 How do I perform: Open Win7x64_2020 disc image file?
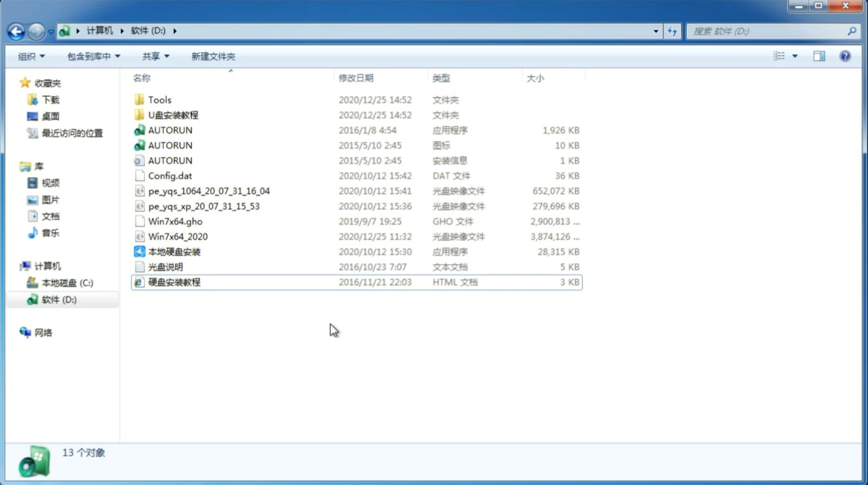pyautogui.click(x=177, y=237)
